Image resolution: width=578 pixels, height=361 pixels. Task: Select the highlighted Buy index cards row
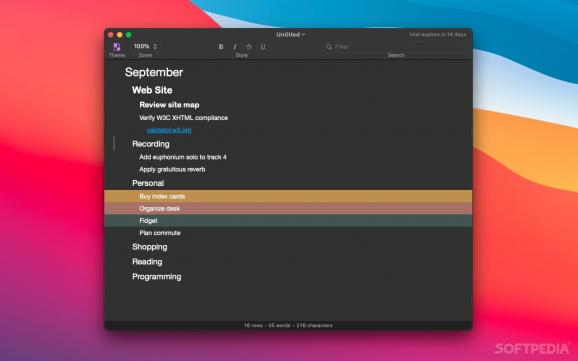point(288,196)
